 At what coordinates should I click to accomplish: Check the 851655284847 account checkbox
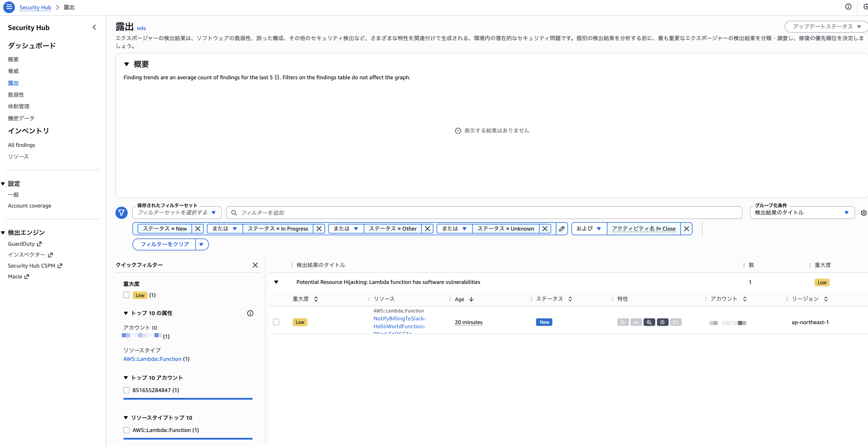click(126, 390)
